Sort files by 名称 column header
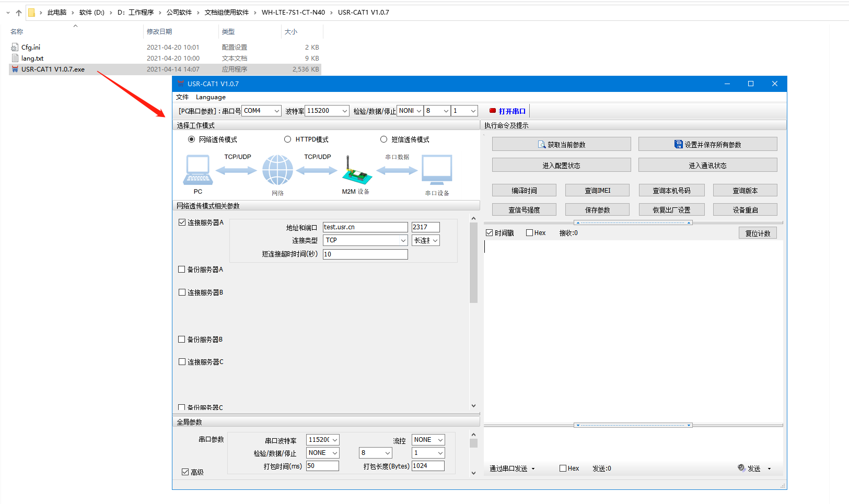This screenshot has height=504, width=849. (x=17, y=32)
